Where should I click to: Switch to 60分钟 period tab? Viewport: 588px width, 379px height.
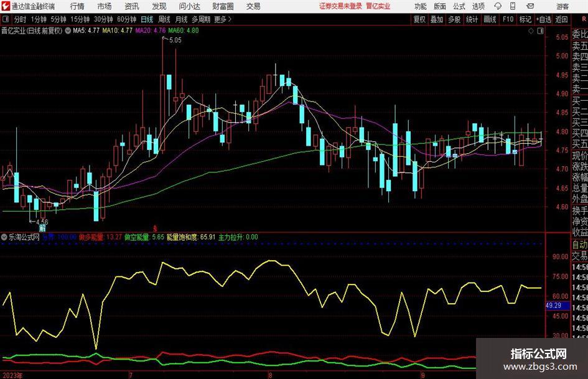click(126, 19)
